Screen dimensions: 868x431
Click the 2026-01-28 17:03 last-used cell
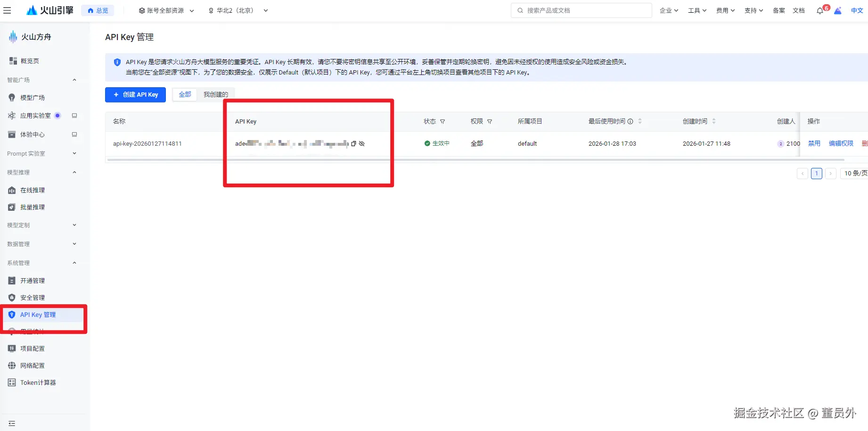[612, 144]
